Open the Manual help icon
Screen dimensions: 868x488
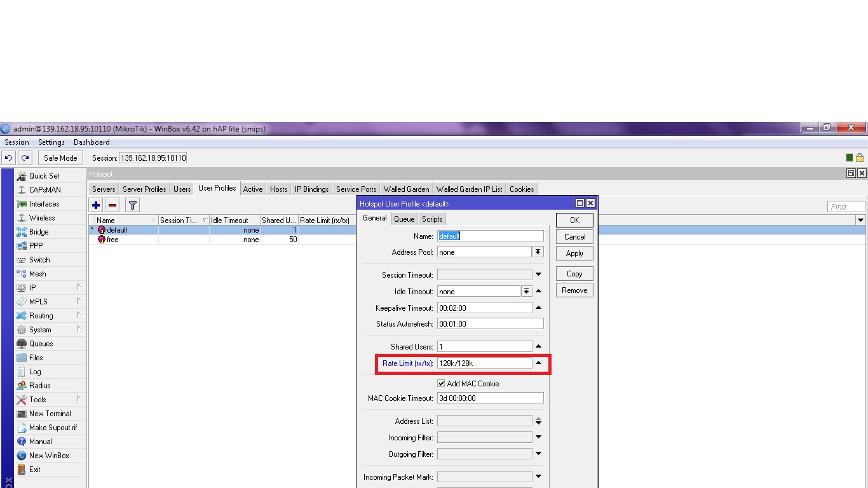point(22,442)
